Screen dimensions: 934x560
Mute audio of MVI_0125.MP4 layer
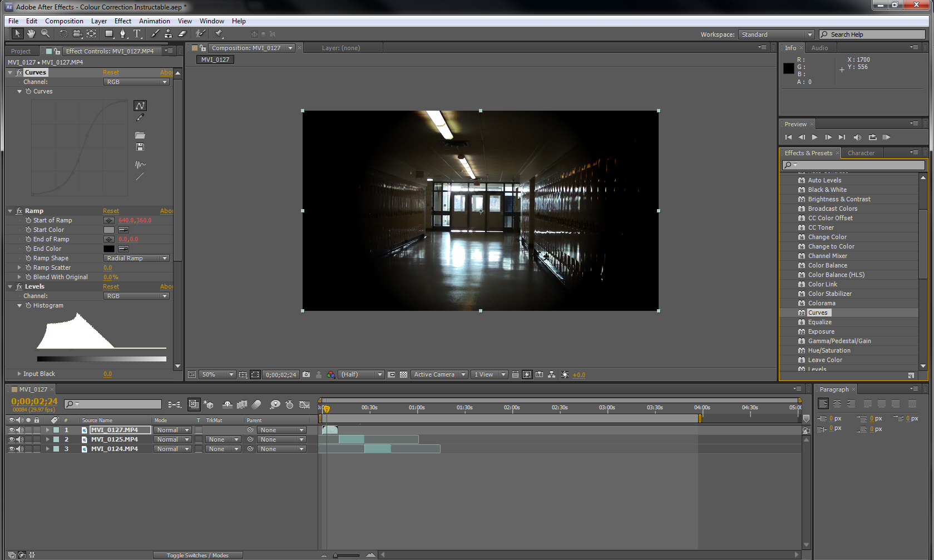[x=20, y=439]
